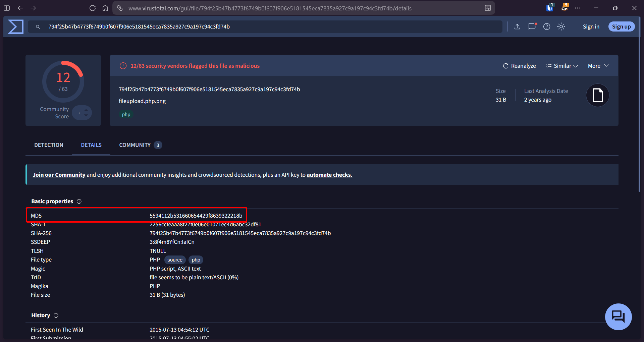Click the Reanalyze button

[x=519, y=66]
